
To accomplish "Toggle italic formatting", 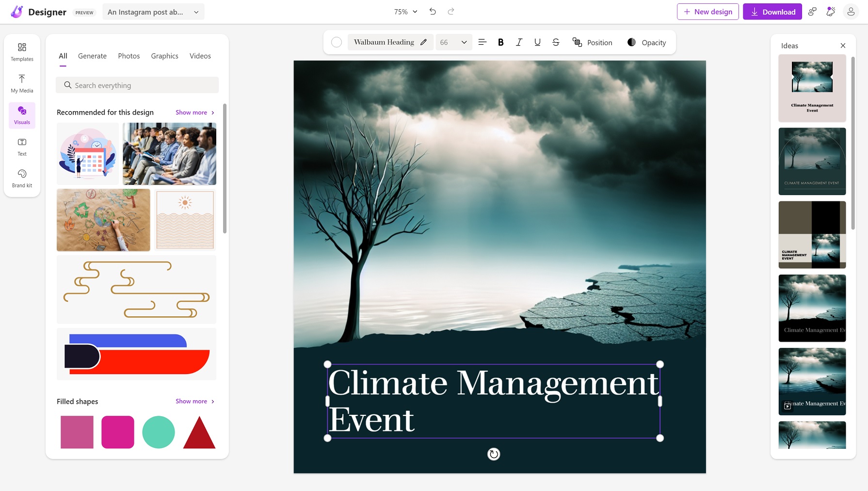I will point(519,42).
